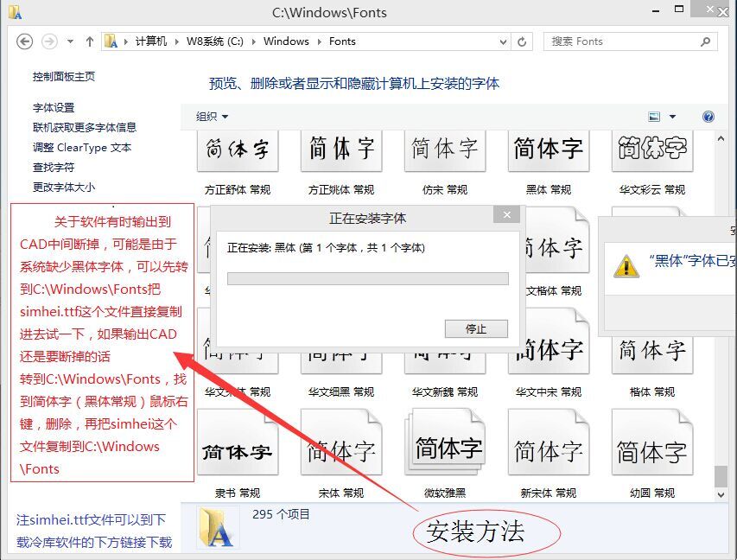The width and height of the screenshot is (737, 560).
Task: Open recent locations dropdown arrow
Action: (70, 41)
